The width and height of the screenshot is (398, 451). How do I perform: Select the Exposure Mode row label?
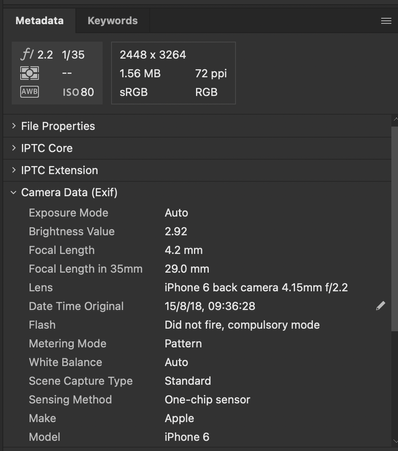pyautogui.click(x=68, y=213)
